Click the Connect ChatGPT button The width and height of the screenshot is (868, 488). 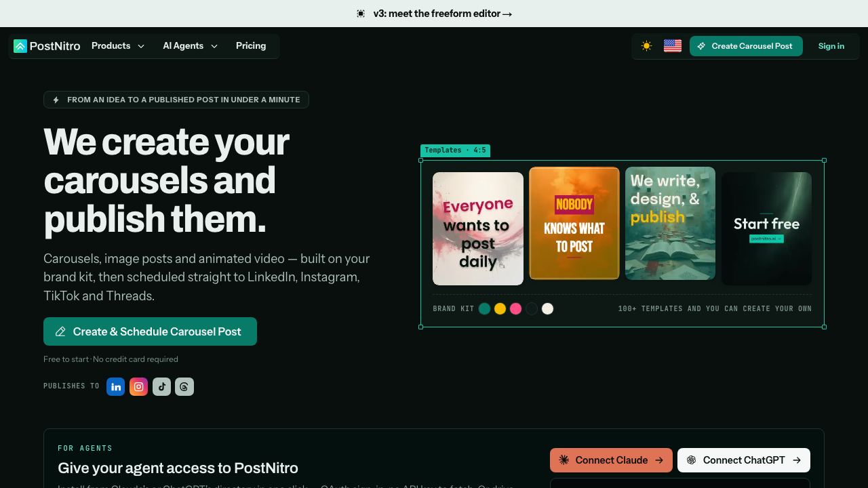coord(744,460)
